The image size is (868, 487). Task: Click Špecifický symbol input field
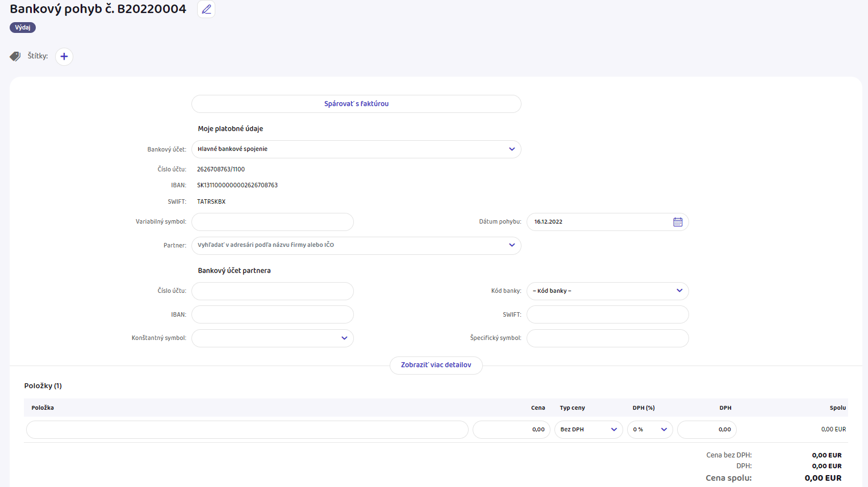point(607,338)
